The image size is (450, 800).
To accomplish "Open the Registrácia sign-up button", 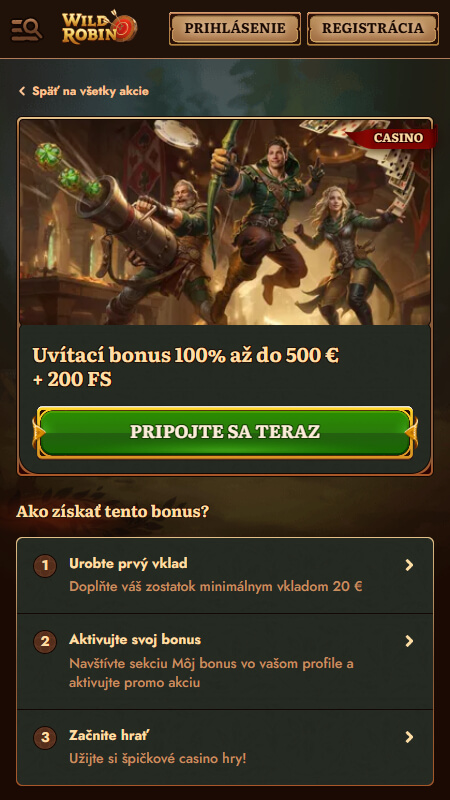I will (372, 29).
